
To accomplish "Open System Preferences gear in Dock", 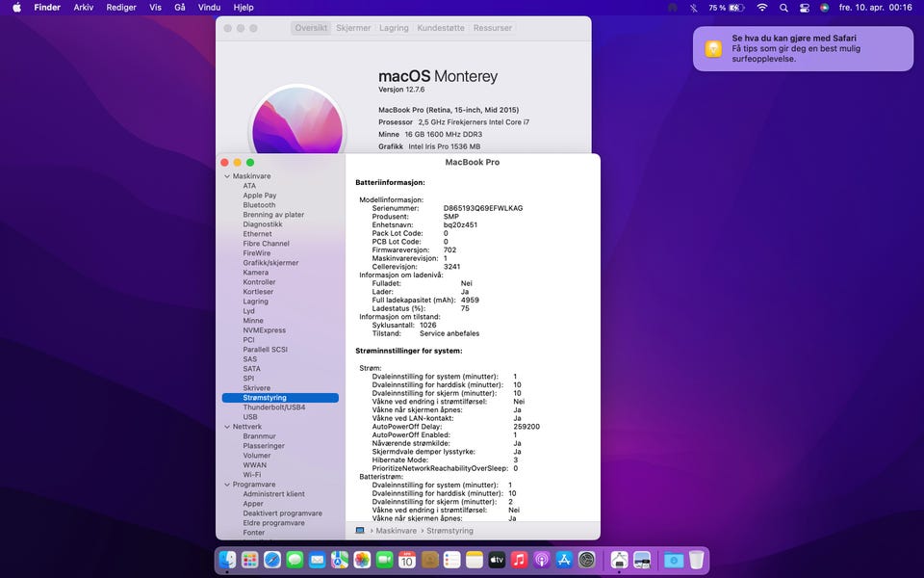I will [x=586, y=559].
